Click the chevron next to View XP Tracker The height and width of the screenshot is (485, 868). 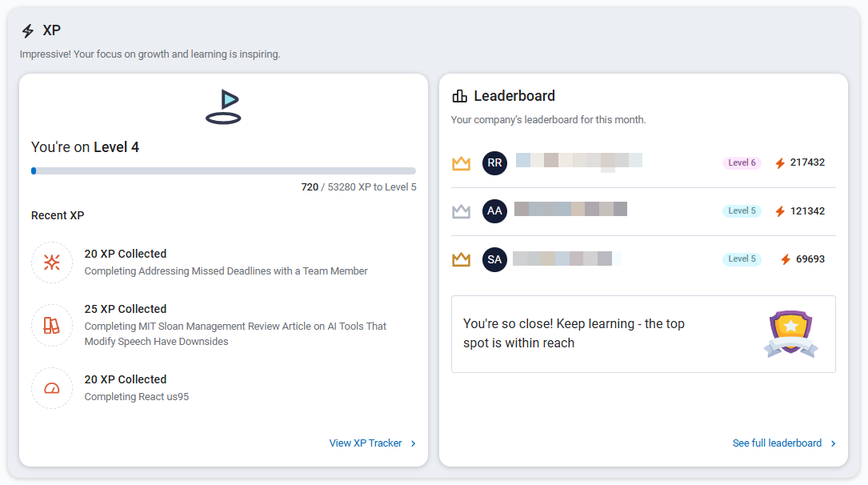click(414, 443)
